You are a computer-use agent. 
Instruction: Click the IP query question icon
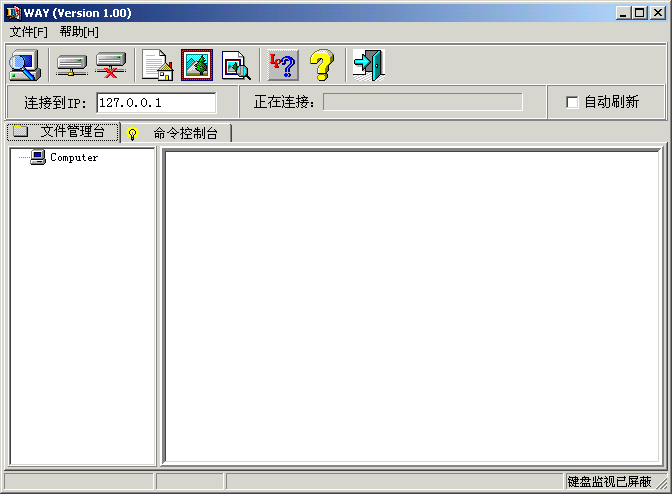point(283,66)
